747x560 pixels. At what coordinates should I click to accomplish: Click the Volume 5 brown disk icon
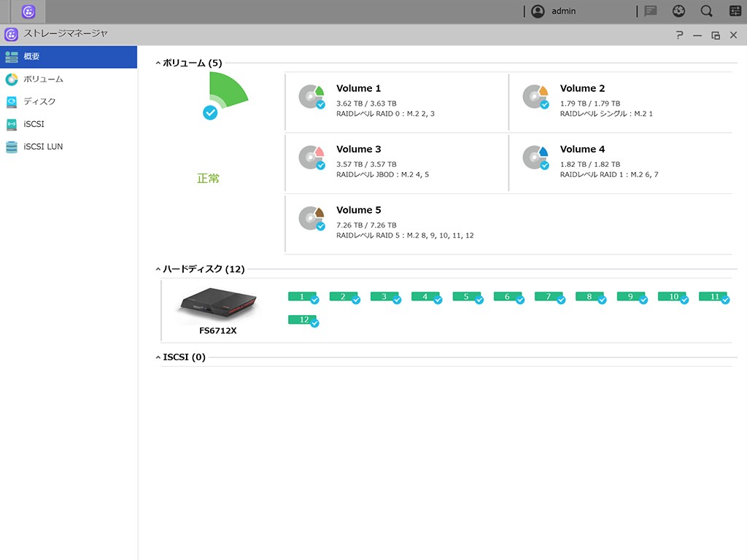click(x=311, y=218)
